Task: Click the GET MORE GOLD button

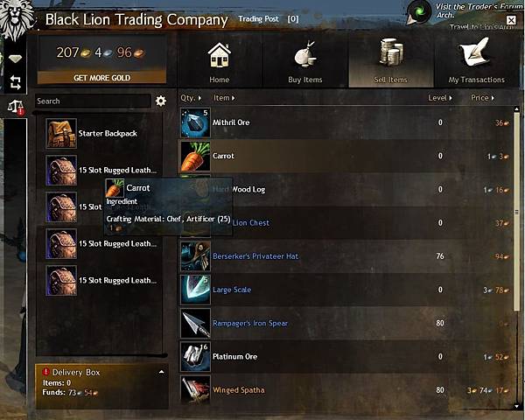Action: (101, 78)
